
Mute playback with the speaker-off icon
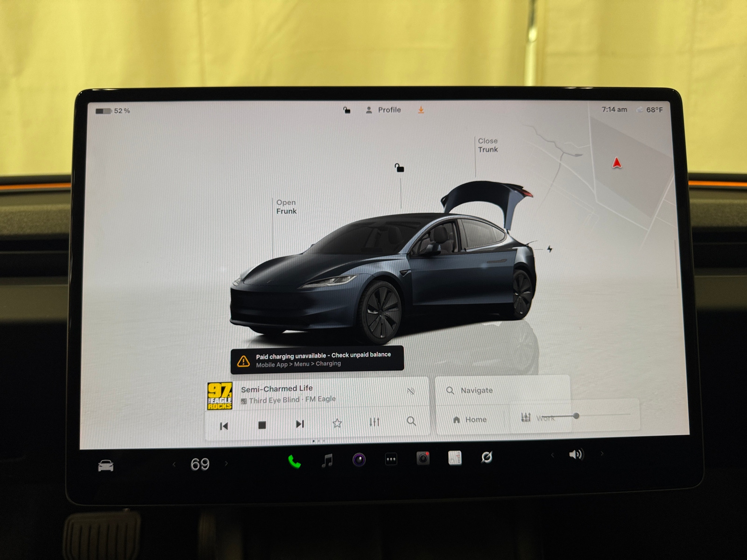pyautogui.click(x=411, y=392)
